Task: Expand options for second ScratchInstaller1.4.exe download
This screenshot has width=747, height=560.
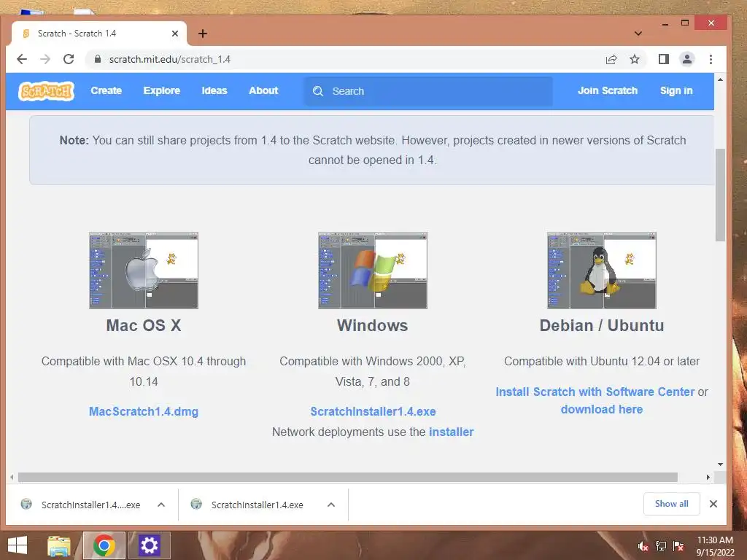Action: pyautogui.click(x=331, y=505)
